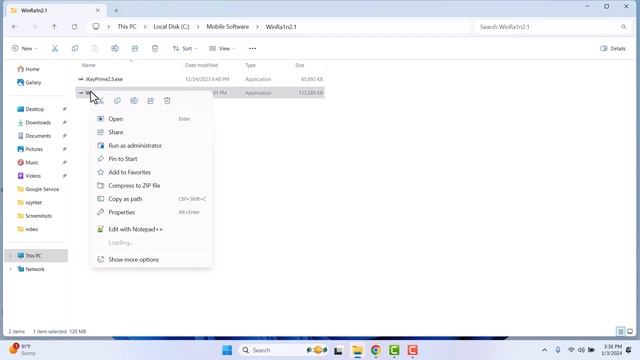640x360 pixels.
Task: Open the New item dropdown
Action: coord(24,49)
